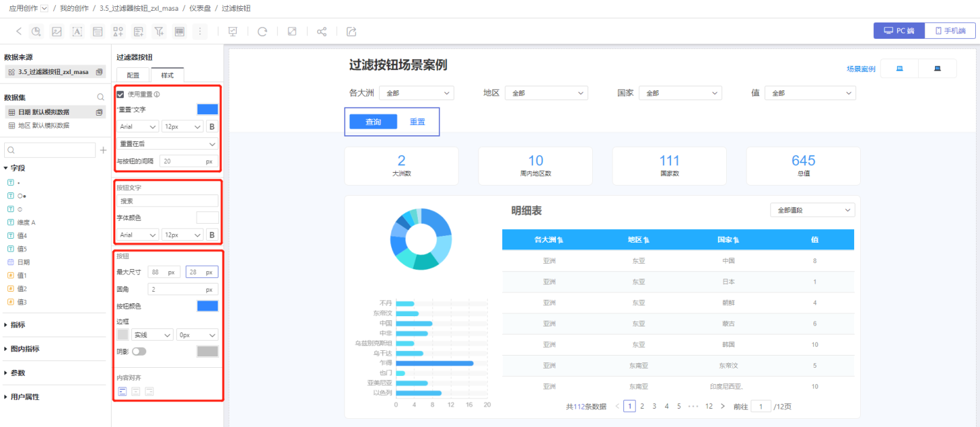Click the back arrow in toolbar

(18, 31)
